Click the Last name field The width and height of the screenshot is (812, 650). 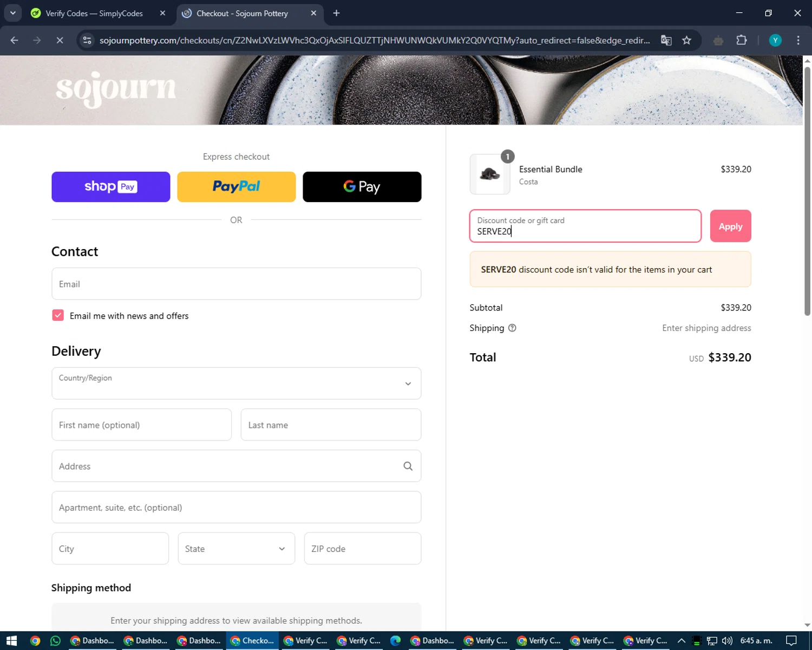331,425
